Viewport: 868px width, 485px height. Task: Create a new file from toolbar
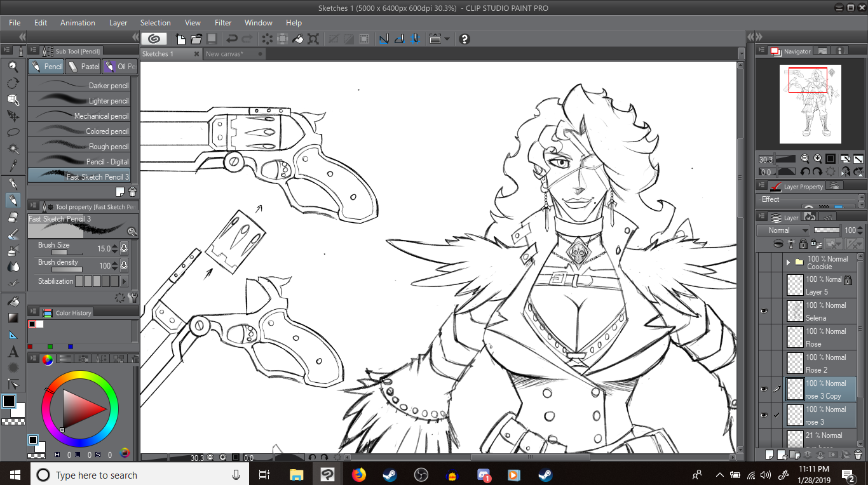pyautogui.click(x=181, y=39)
